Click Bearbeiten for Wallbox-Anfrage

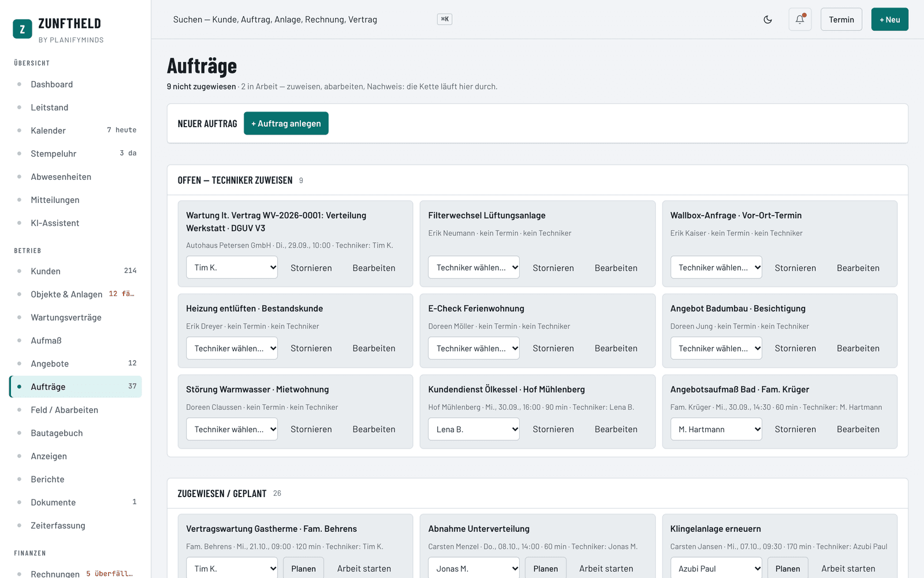coord(858,268)
